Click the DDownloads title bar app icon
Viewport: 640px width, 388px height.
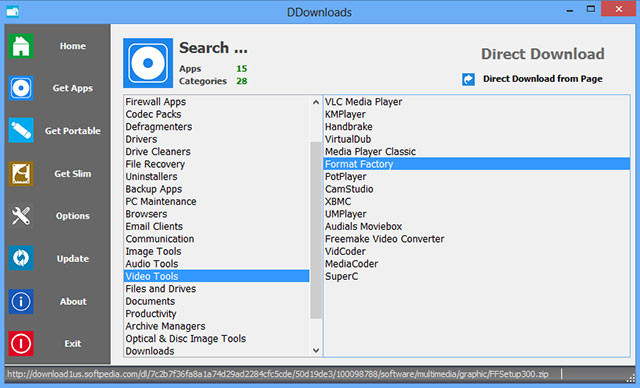(x=12, y=11)
